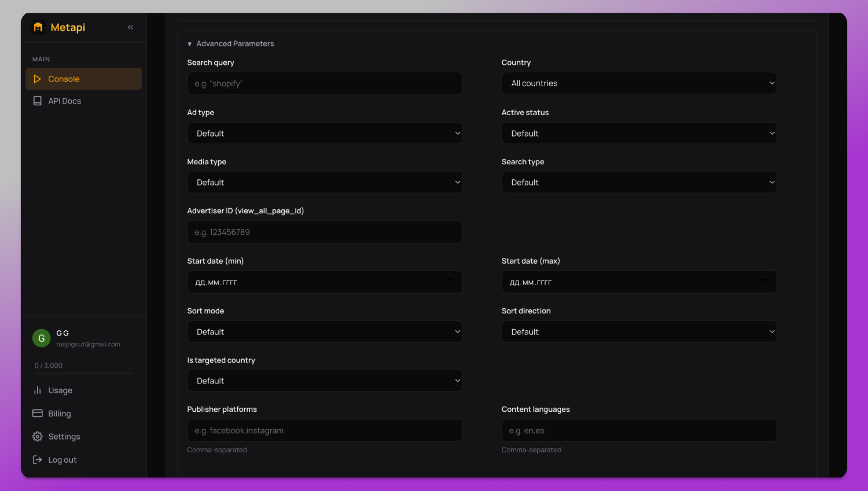Focus the Content languages input field
Image resolution: width=868 pixels, height=491 pixels.
coord(639,430)
